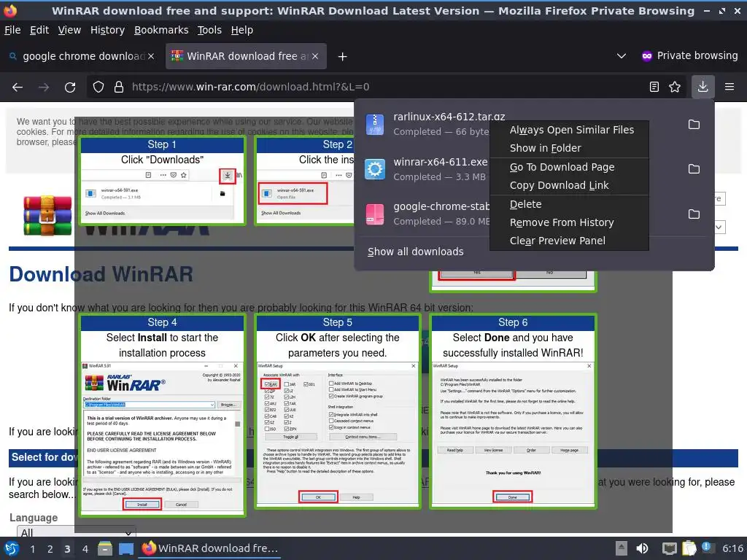Screen dimensions: 747x560
Task: Open the clipboard manager tray icon
Action: point(689,548)
